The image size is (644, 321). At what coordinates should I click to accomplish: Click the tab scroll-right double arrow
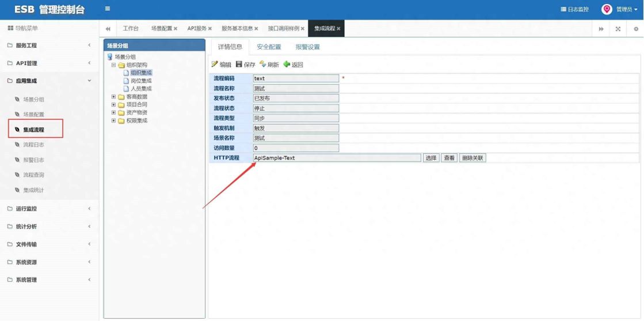[x=601, y=29]
